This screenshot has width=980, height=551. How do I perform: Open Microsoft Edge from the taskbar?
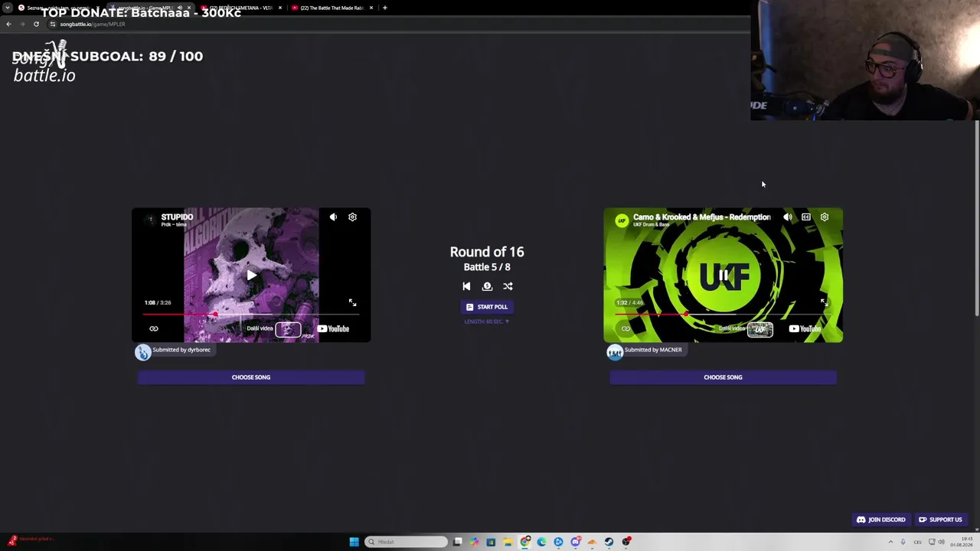[541, 542]
